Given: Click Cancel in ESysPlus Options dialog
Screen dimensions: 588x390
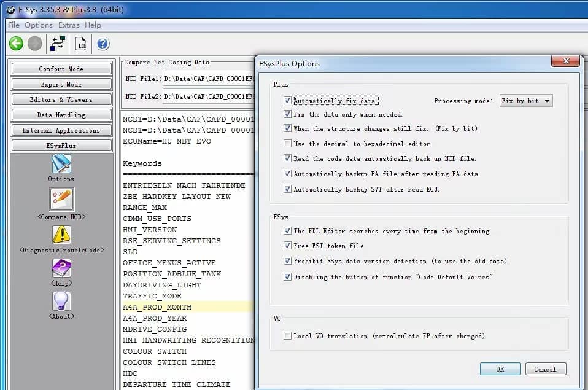Looking at the screenshot, I should 545,369.
